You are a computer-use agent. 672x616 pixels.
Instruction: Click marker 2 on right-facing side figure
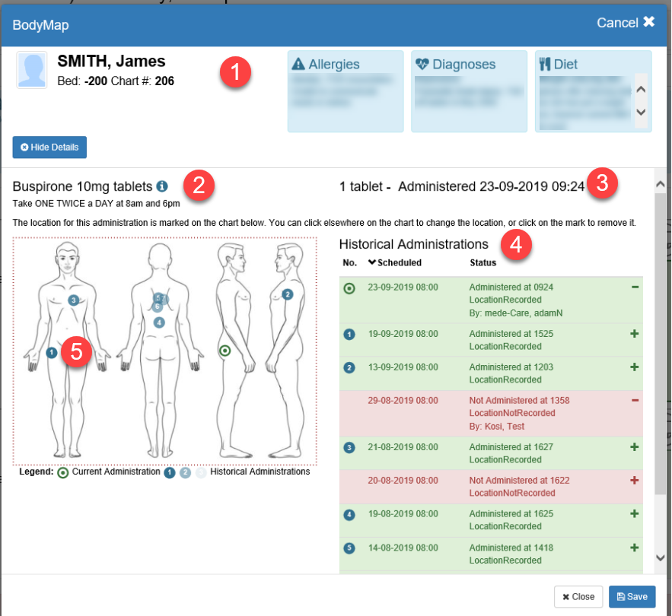coord(287,294)
